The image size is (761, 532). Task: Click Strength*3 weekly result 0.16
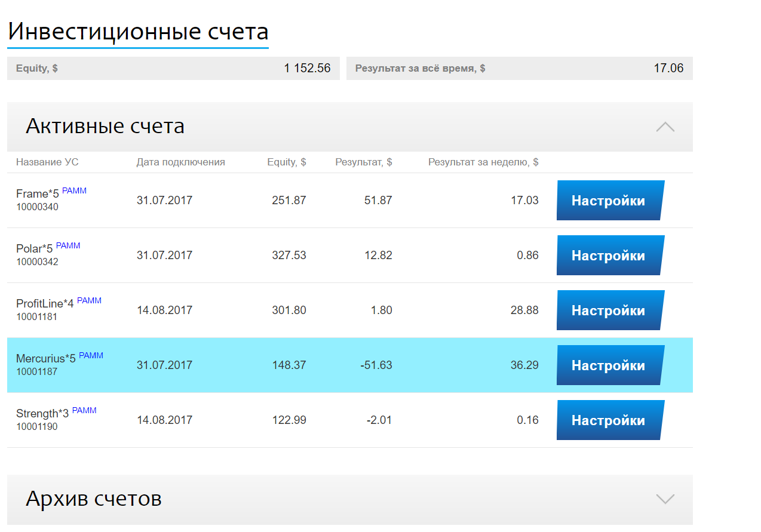pos(527,420)
